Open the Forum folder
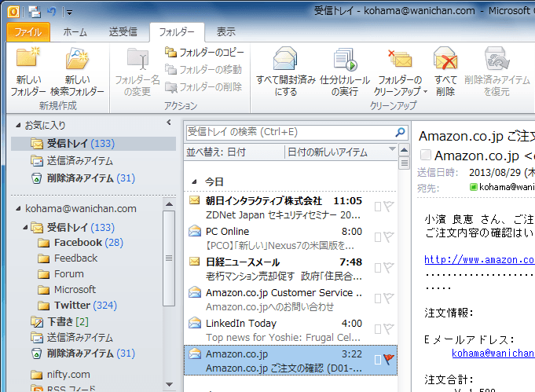Image resolution: width=535 pixels, height=392 pixels. (x=60, y=274)
